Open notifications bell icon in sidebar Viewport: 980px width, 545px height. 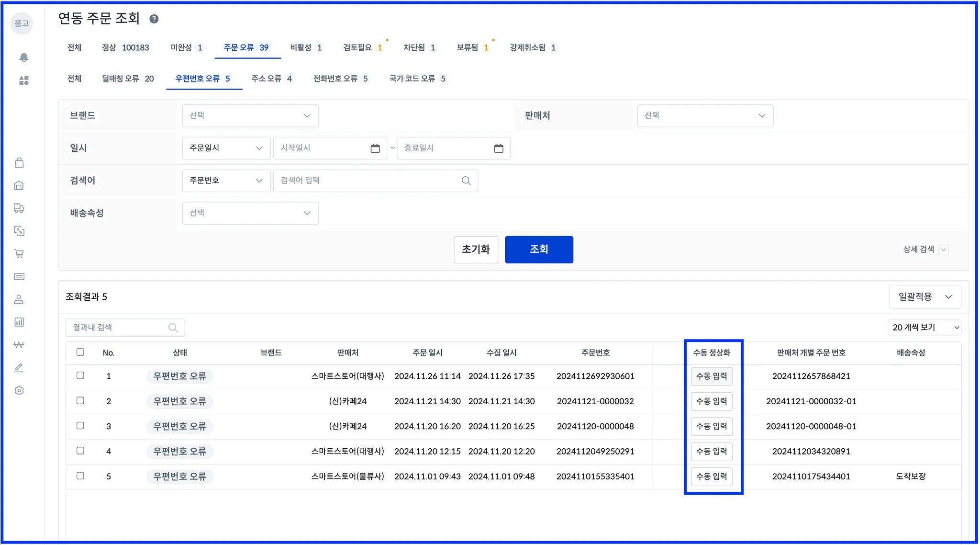[23, 57]
